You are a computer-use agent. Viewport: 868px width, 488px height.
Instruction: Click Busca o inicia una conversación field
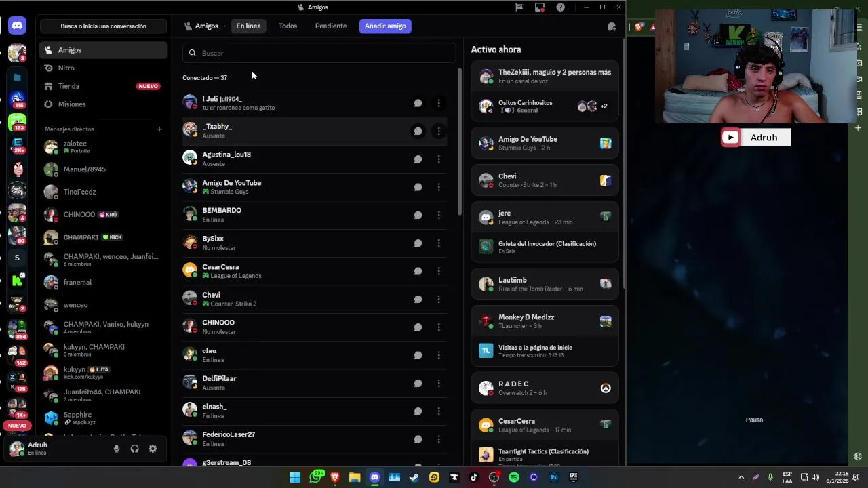point(103,26)
